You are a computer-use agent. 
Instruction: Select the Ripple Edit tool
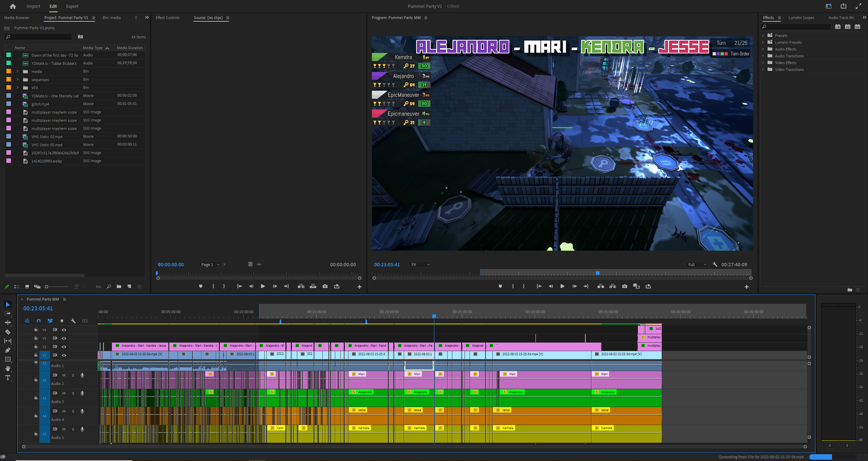tap(8, 323)
